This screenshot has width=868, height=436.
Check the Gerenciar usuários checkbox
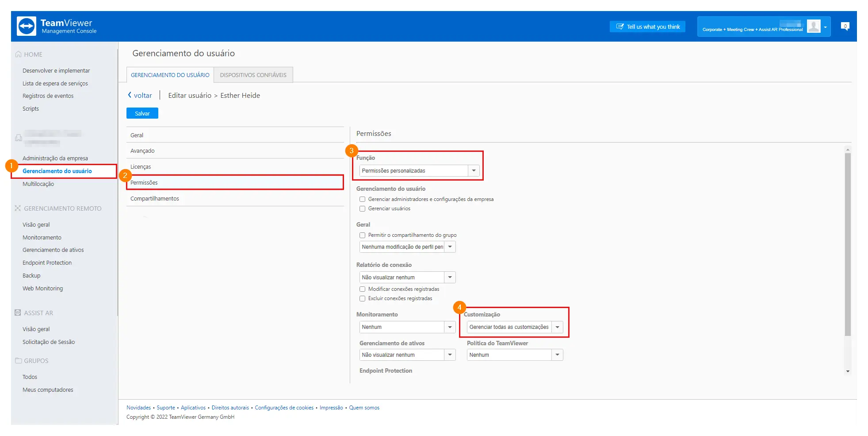click(x=362, y=208)
